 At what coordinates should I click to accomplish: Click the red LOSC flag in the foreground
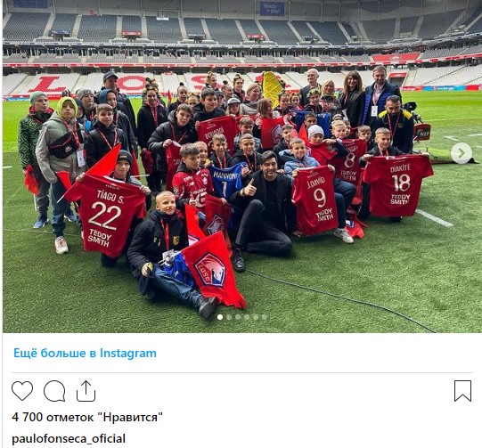tap(212, 271)
